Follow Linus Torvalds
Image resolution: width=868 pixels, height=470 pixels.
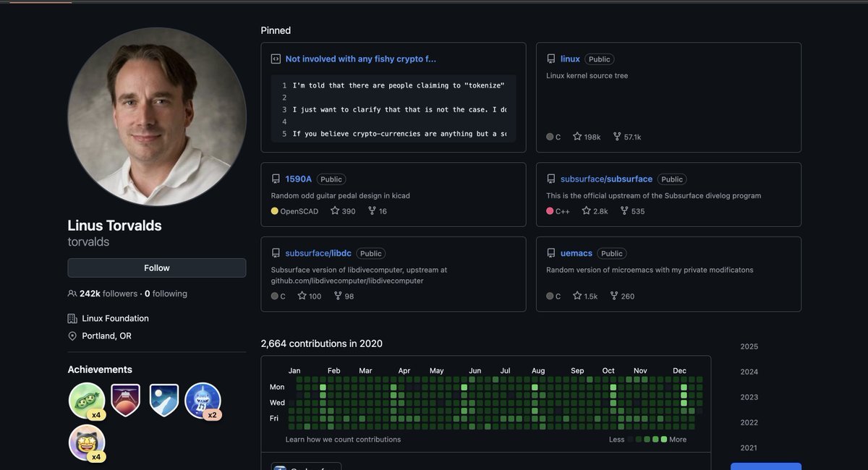[x=157, y=268]
